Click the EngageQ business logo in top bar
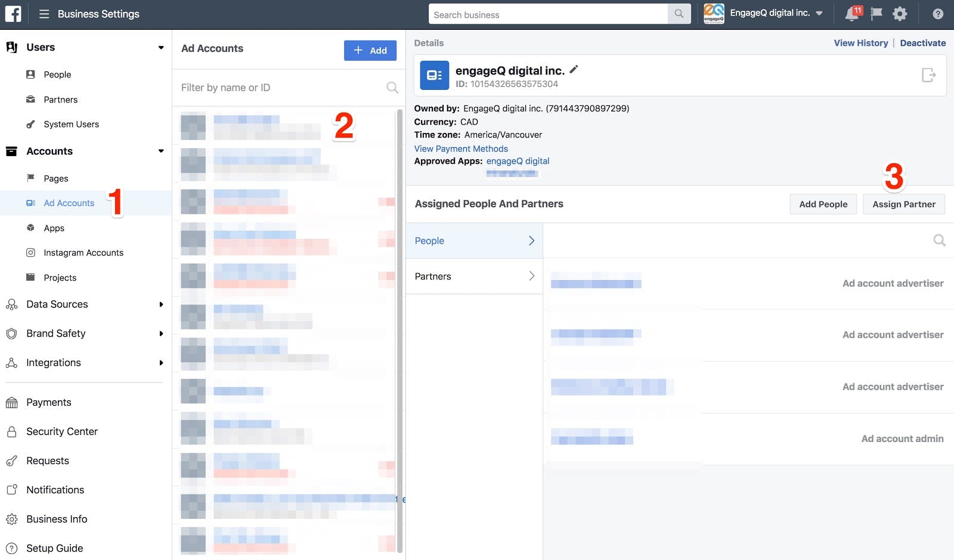Viewport: 954px width, 560px height. point(714,13)
